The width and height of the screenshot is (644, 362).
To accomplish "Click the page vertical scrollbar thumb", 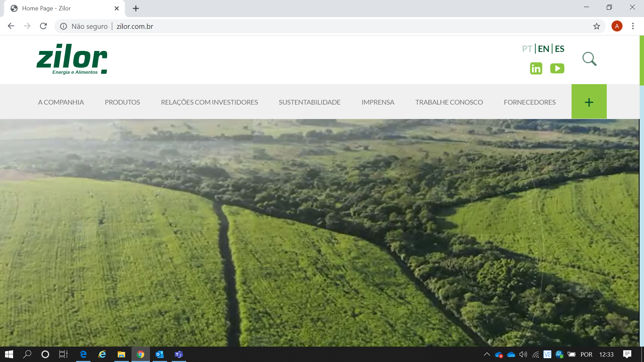I will click(642, 60).
